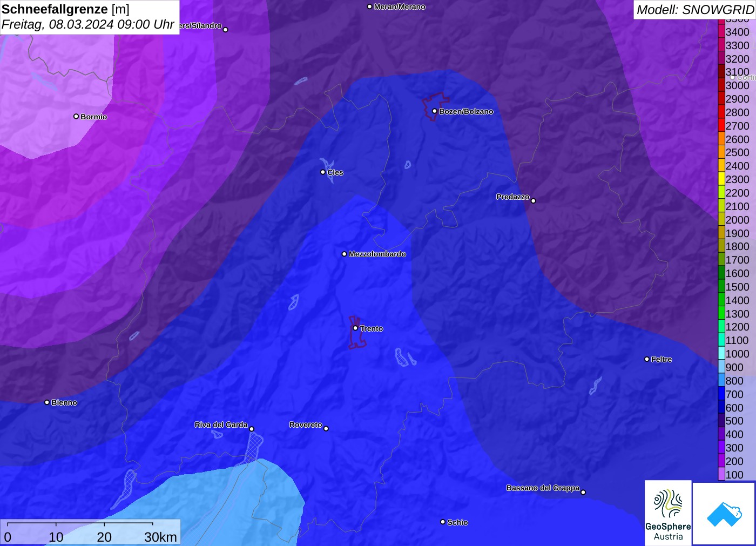
Task: Click the 'Schneefallgrenze [m]' title
Action: click(x=65, y=9)
